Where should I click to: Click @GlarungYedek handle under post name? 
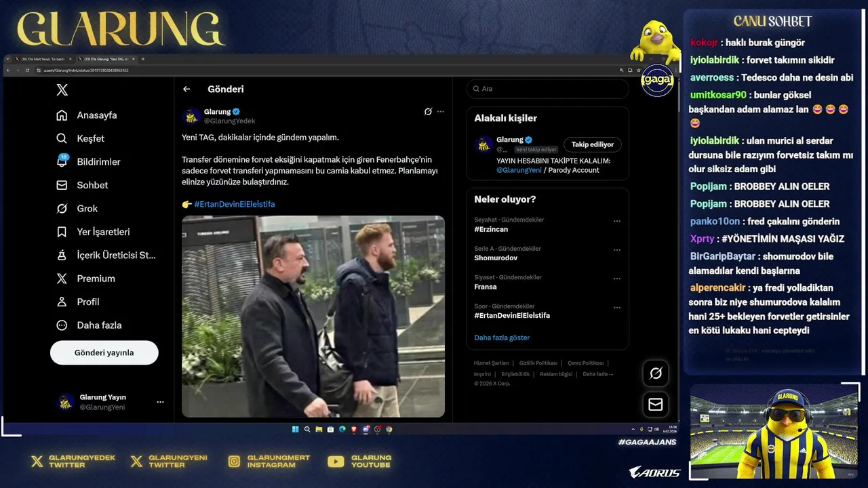coord(230,121)
